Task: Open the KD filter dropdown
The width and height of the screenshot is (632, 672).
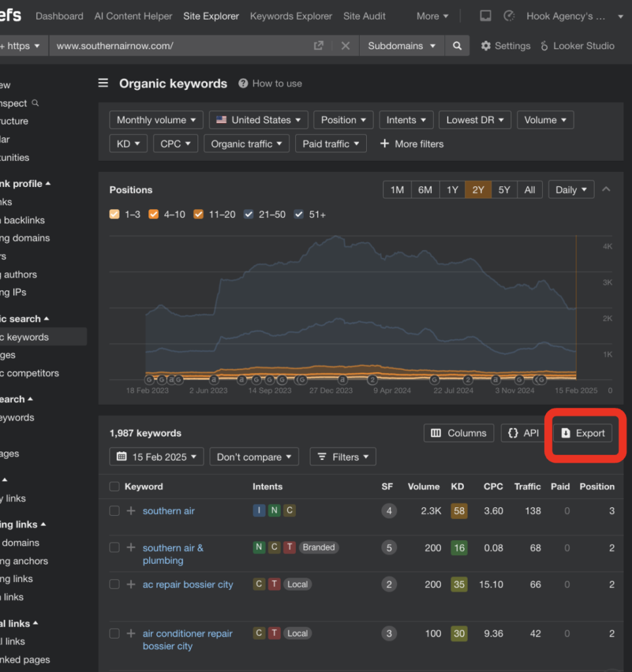Action: (x=128, y=144)
